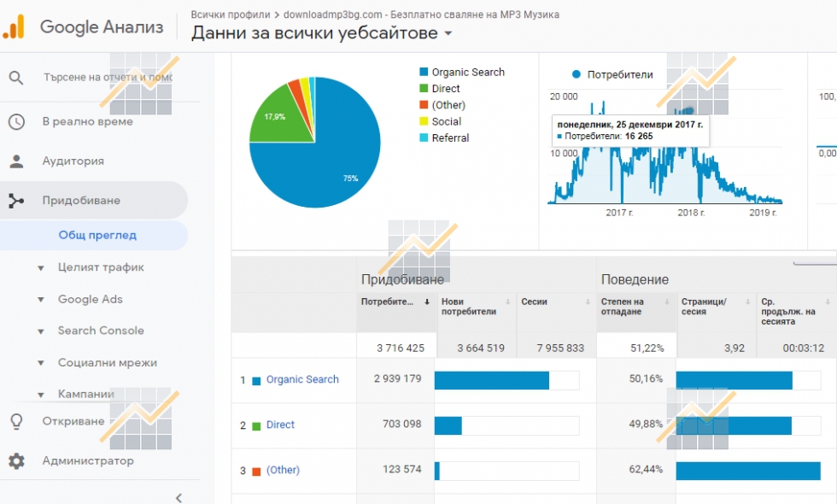Click the total users value 3 716 425
Viewport: 837px width, 504px height.
pos(401,349)
